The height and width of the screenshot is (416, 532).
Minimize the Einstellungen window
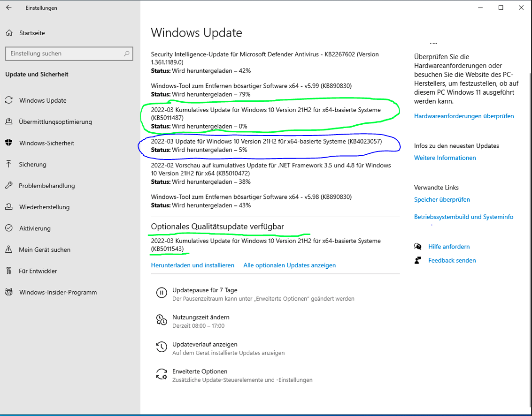point(480,8)
